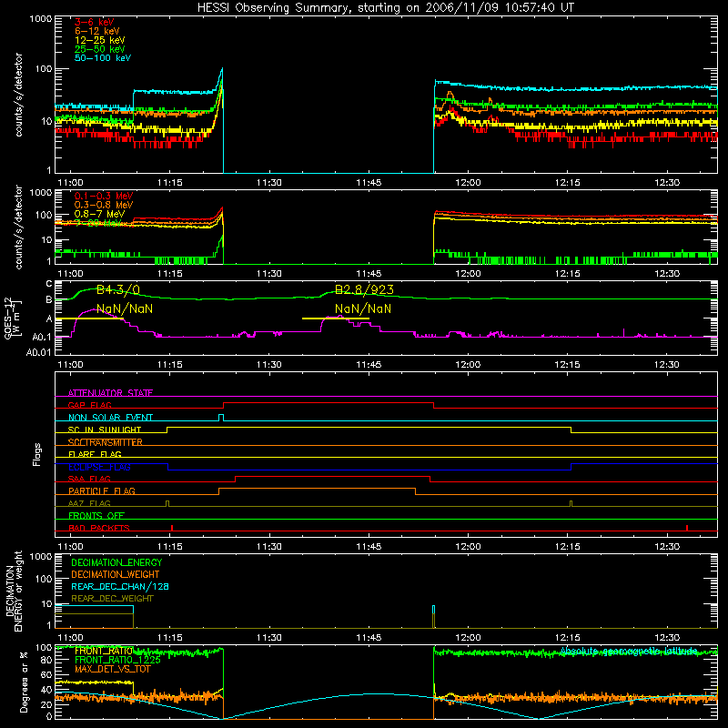Click the BAD_PACKETS flag label
The width and height of the screenshot is (728, 728).
pyautogui.click(x=99, y=528)
